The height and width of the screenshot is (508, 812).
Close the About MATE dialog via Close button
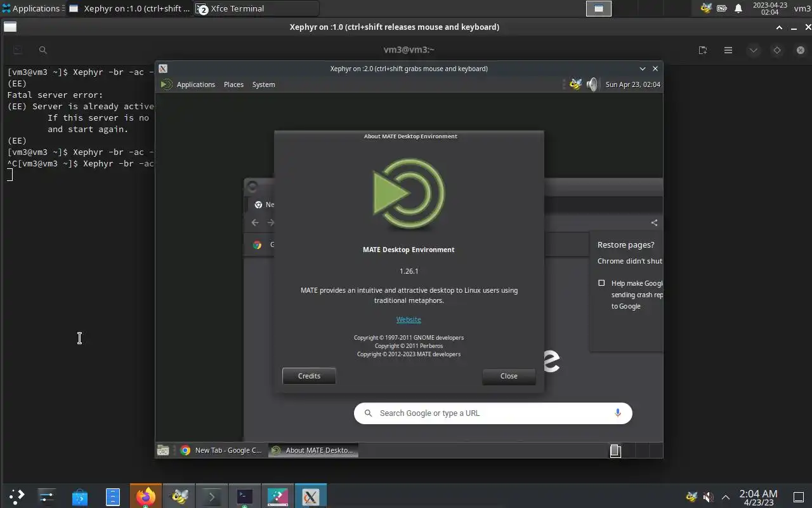tap(509, 376)
